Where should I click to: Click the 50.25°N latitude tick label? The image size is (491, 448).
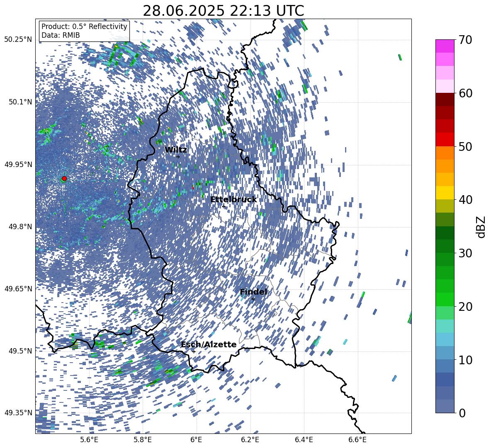(18, 40)
